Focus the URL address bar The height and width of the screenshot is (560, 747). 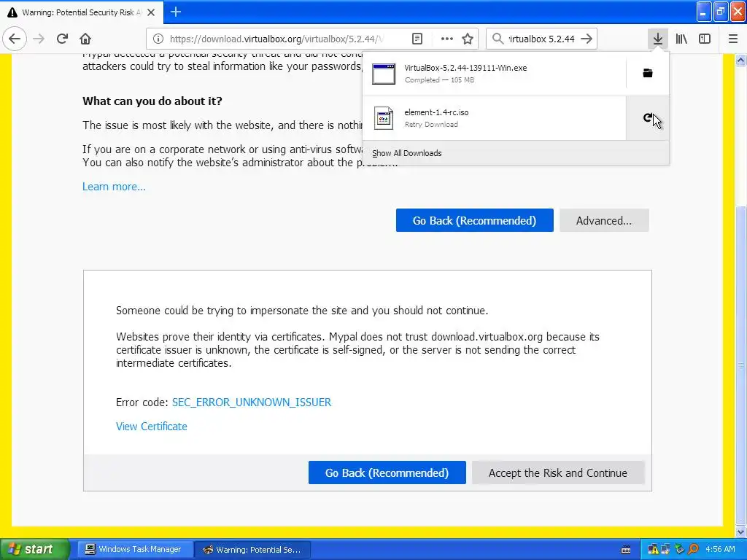click(x=276, y=39)
